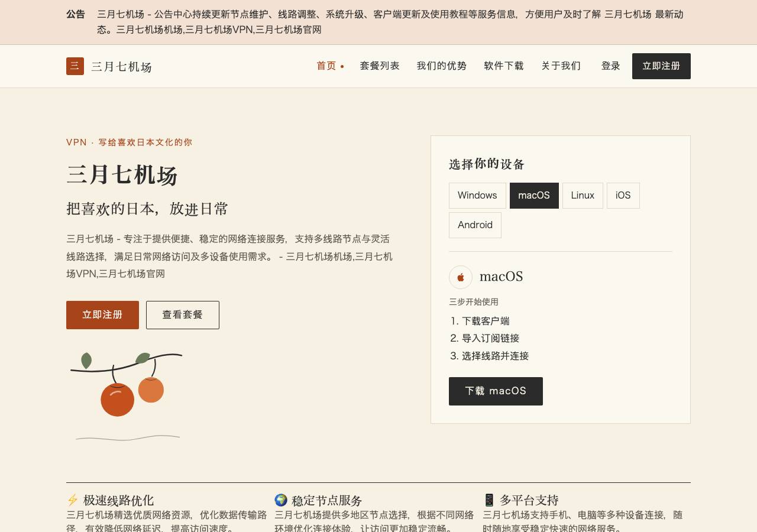Click the 查看套餐 button
The height and width of the screenshot is (532, 757).
pyautogui.click(x=183, y=315)
